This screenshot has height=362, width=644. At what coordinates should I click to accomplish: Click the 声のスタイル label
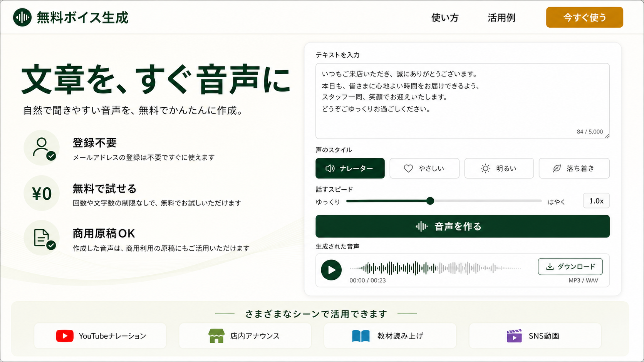[334, 150]
